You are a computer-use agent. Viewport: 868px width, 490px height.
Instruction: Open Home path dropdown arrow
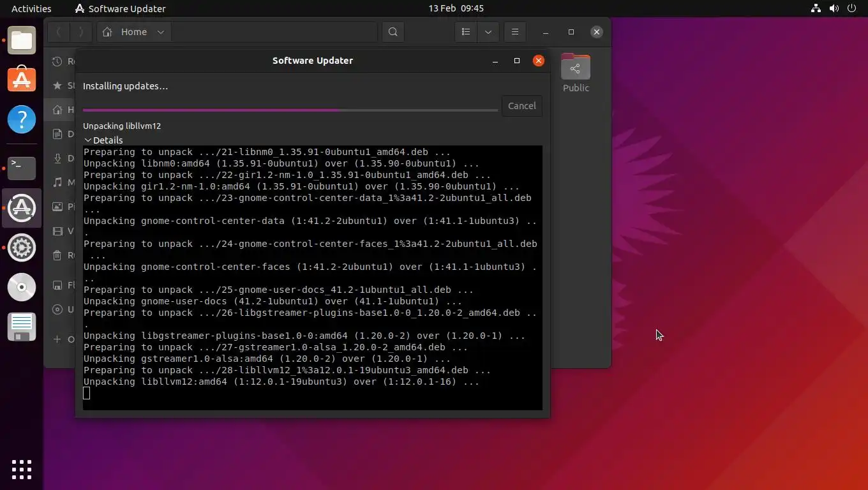(161, 32)
